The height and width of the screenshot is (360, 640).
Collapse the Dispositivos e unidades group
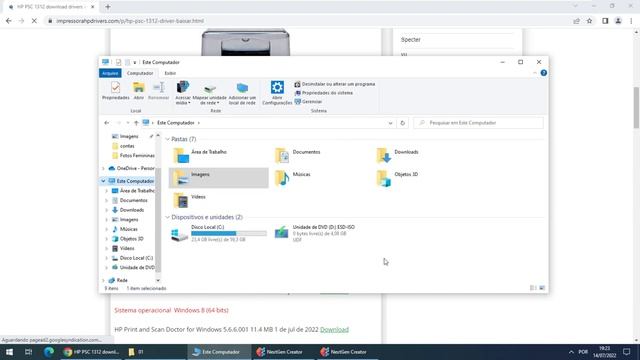[167, 217]
